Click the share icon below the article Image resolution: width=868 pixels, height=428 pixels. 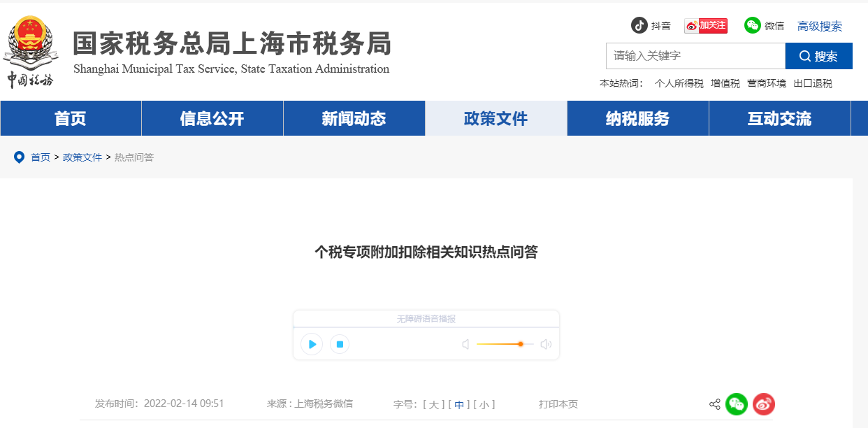coord(714,404)
